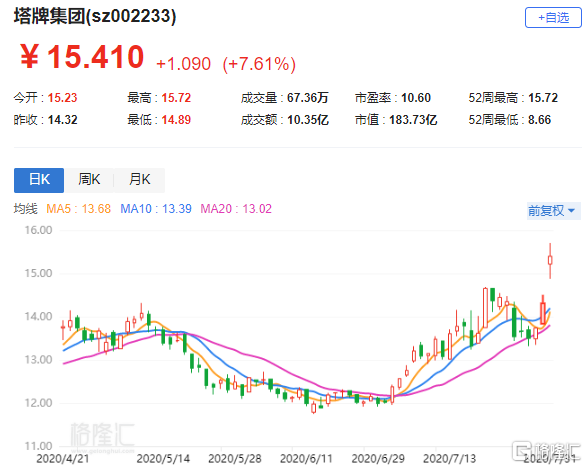Click the stock title 塔牌集团(sz002233)
Screen dimensions: 587x468
pyautogui.click(x=95, y=16)
